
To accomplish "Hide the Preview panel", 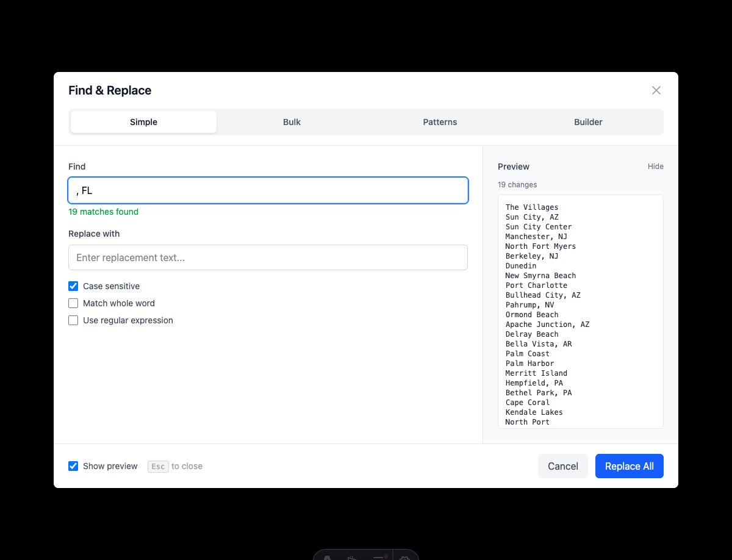I will click(655, 167).
